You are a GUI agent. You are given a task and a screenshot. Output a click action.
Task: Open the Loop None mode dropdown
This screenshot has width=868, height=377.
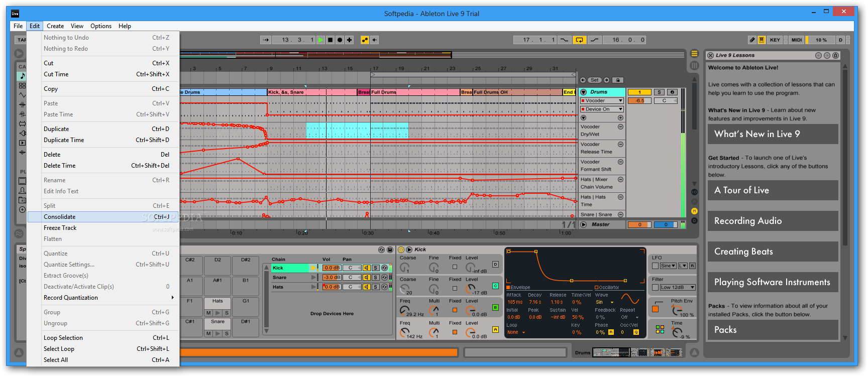(x=516, y=332)
